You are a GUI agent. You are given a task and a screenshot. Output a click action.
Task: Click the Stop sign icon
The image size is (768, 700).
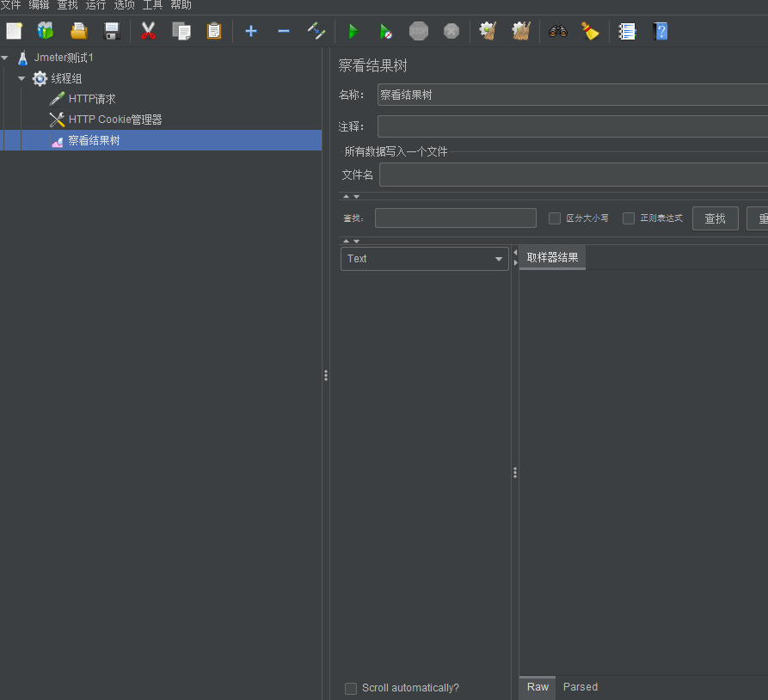(x=418, y=32)
